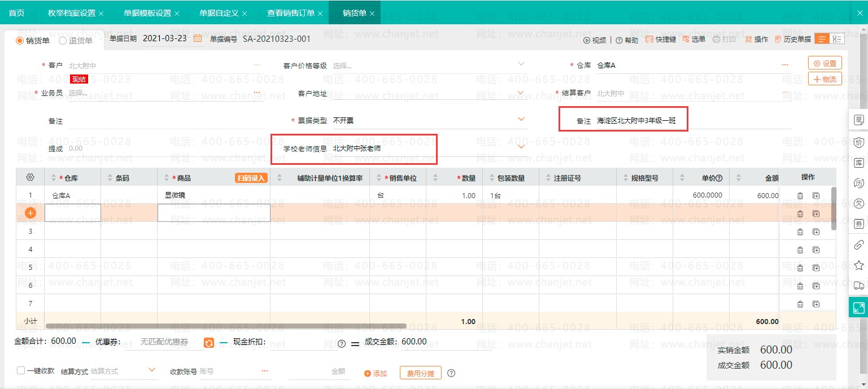Click the table column settings gear icon

click(x=30, y=177)
